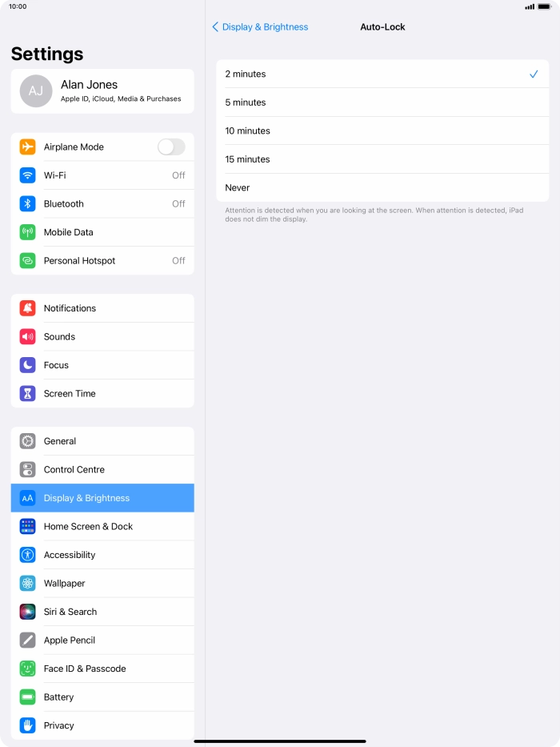
Task: Tap the Face ID & Passcode icon
Action: point(28,669)
